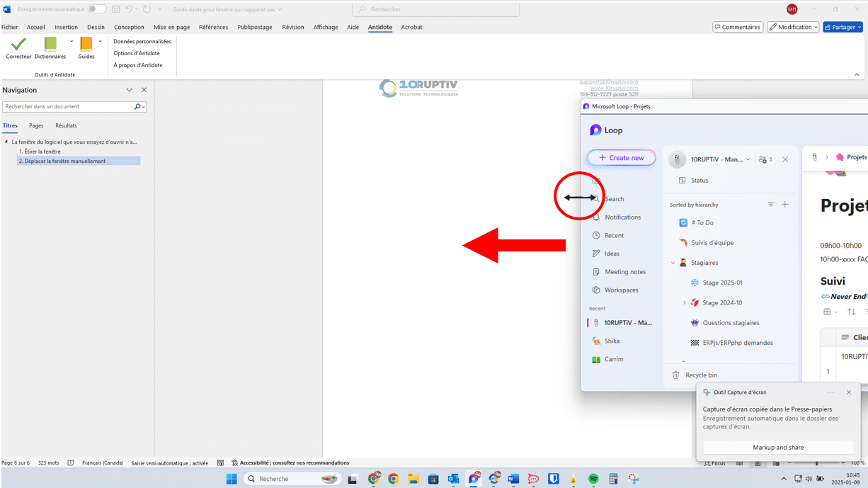Open Snipping Tool from the taskbar

point(634,479)
